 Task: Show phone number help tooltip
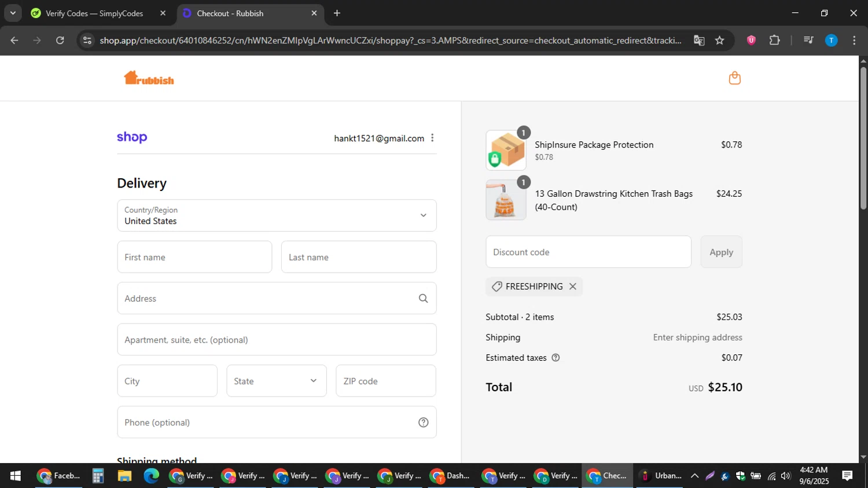coord(423,422)
